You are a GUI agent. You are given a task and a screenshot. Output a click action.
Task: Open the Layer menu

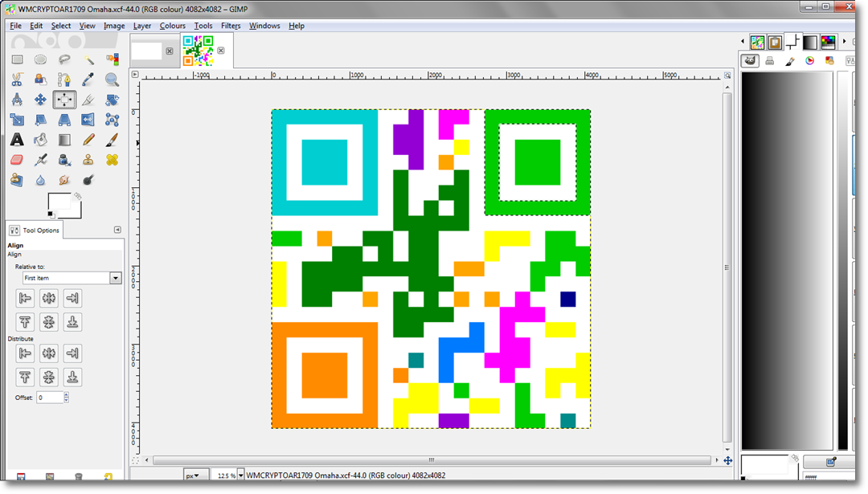pos(142,26)
